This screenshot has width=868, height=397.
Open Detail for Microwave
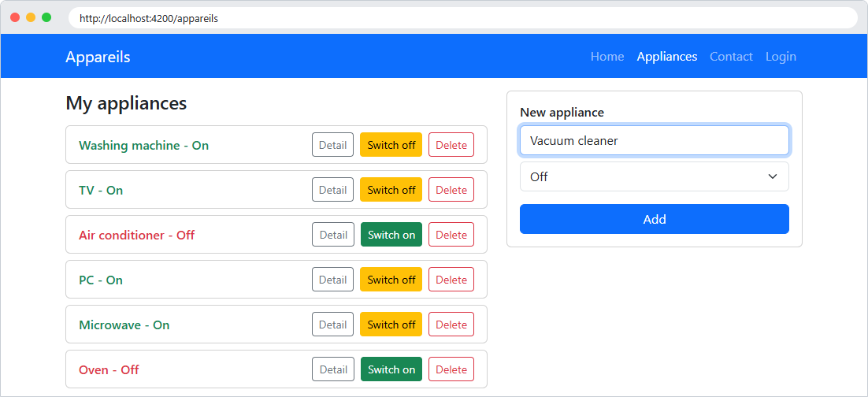tap(332, 325)
